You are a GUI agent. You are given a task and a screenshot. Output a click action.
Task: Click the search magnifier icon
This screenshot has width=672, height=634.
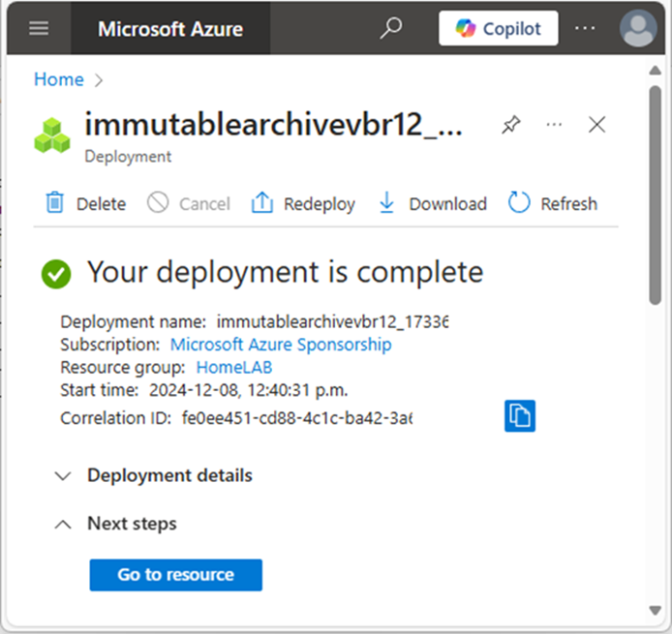(391, 28)
